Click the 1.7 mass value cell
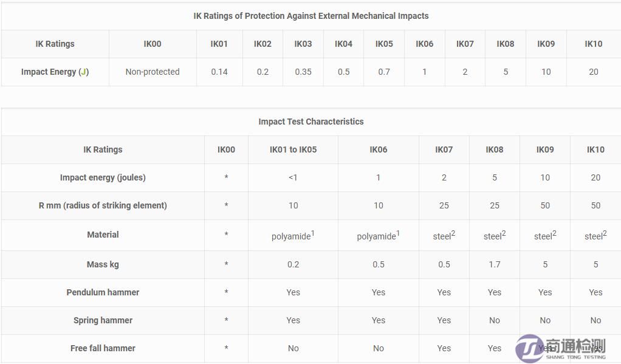 (495, 264)
